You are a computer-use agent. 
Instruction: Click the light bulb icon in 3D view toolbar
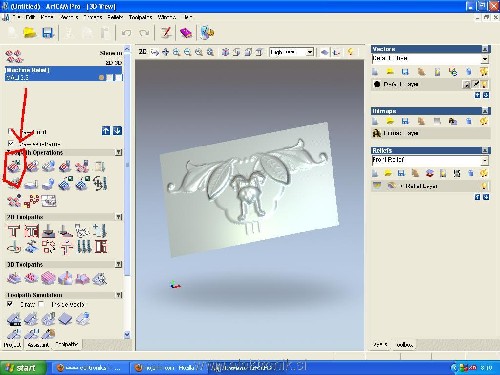coord(350,52)
